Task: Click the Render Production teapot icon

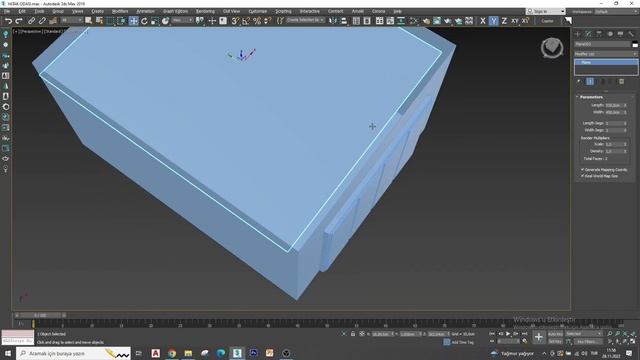Action: 448,21
